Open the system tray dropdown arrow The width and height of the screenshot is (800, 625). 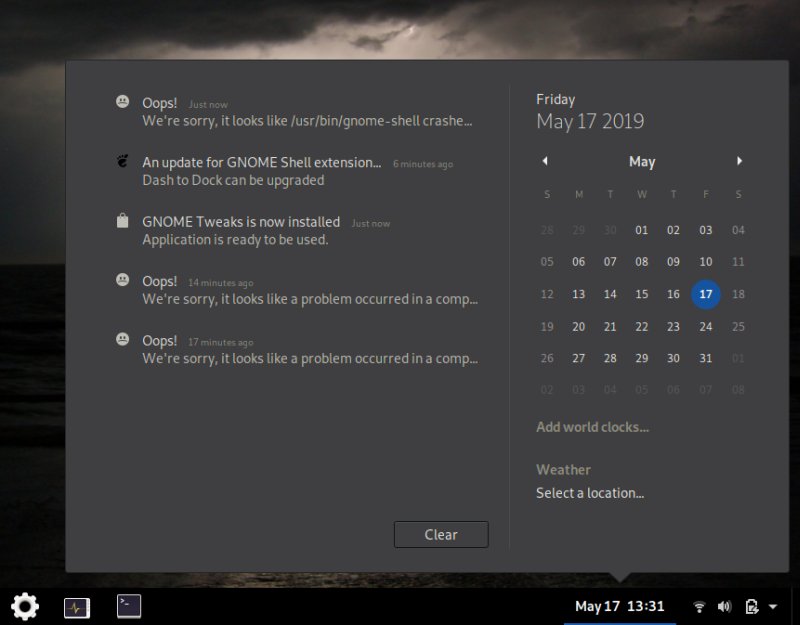click(x=772, y=606)
